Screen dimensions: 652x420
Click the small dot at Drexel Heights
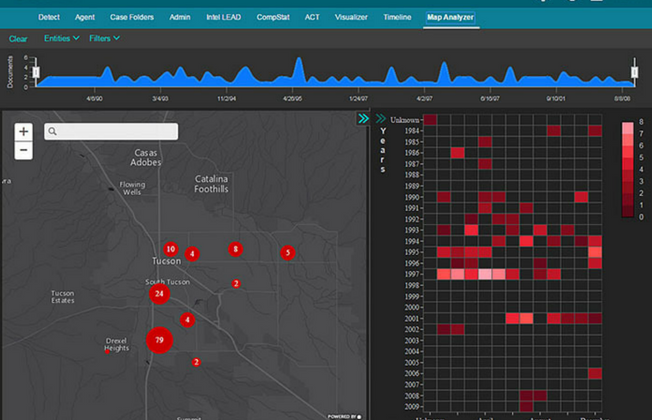[107, 351]
